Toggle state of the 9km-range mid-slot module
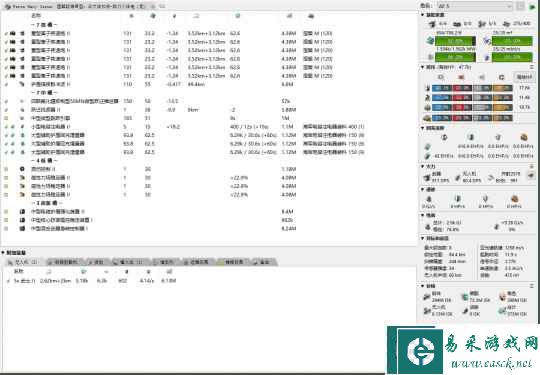The image size is (540, 375). tap(6, 110)
